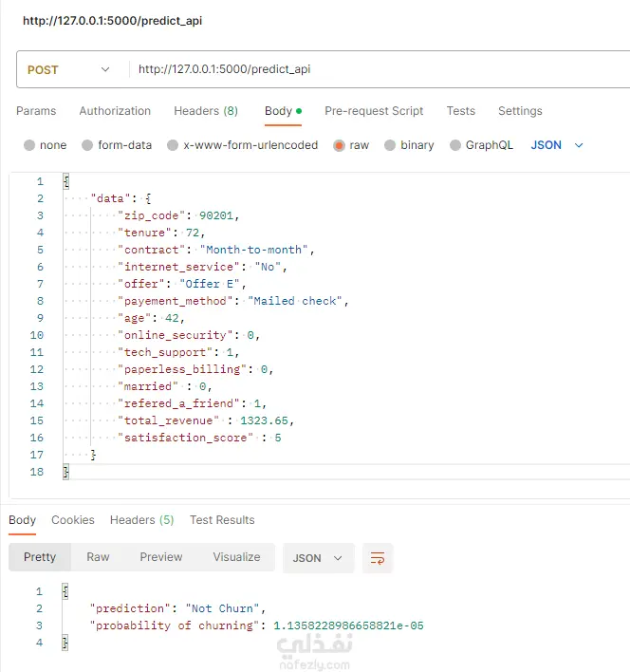The height and width of the screenshot is (672, 630).
Task: Click the "age": 42 line
Action: (x=151, y=318)
